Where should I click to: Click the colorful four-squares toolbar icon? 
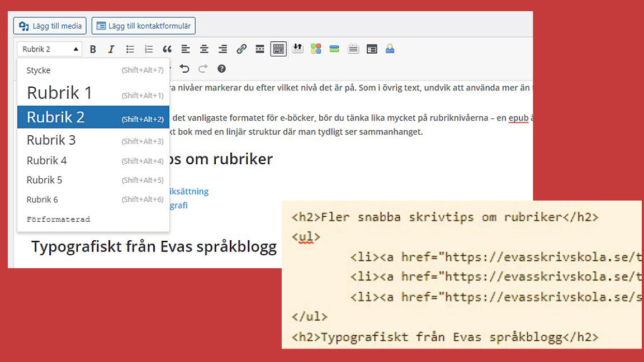(316, 49)
